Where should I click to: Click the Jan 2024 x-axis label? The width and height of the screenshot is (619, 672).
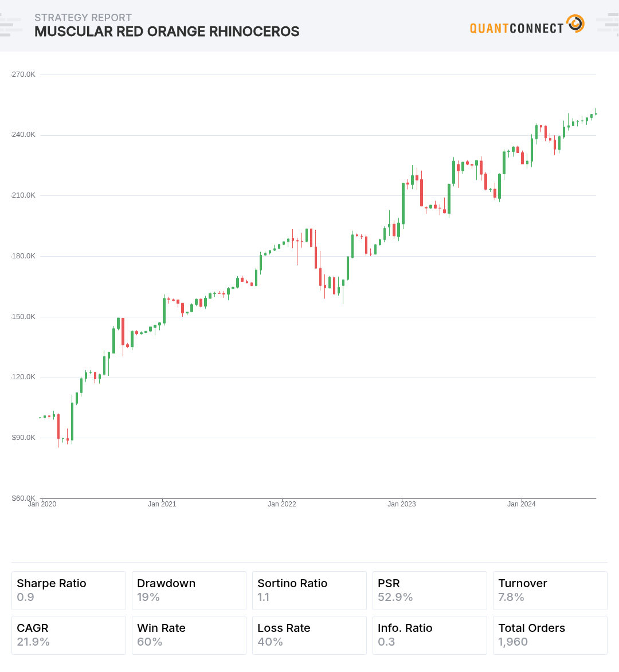(522, 504)
